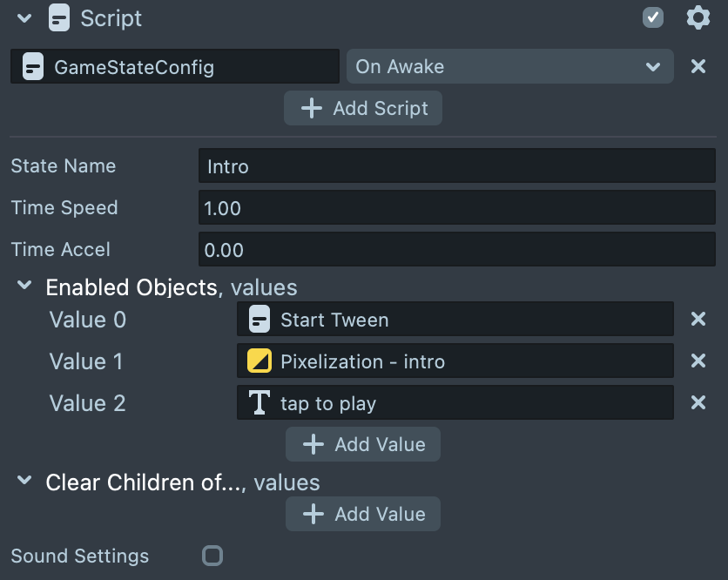
Task: Add Value to Clear Children of list
Action: (363, 514)
